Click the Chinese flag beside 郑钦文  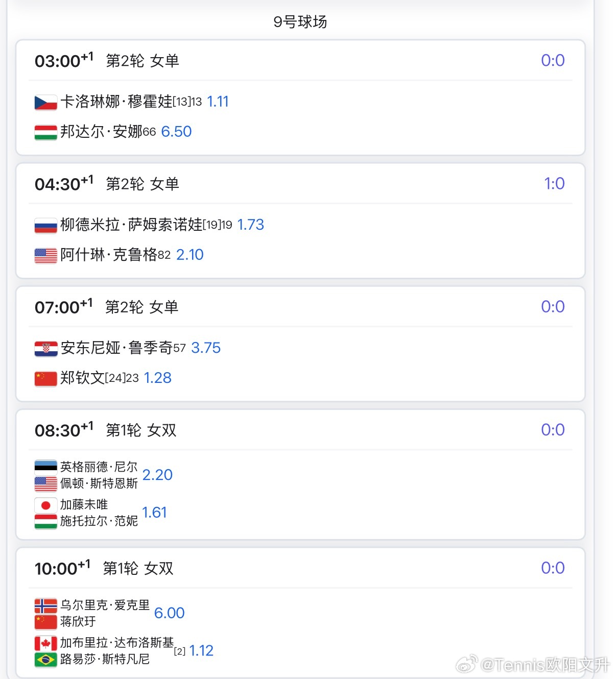point(45,378)
